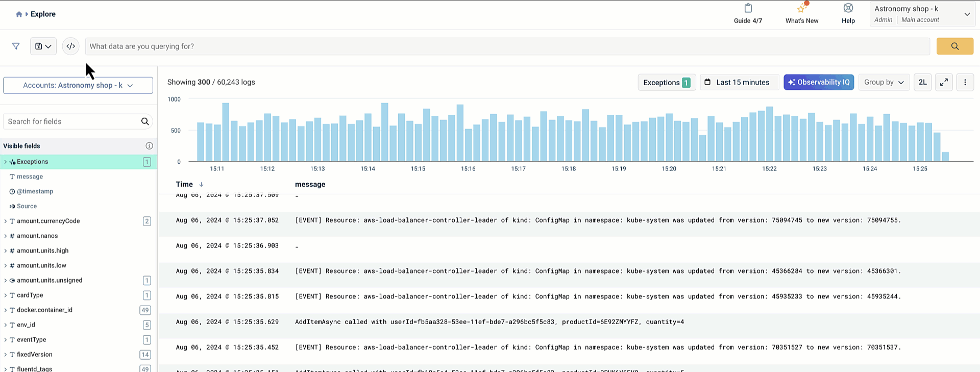Open Last 15 minutes time picker
The image size is (980, 372).
click(739, 82)
